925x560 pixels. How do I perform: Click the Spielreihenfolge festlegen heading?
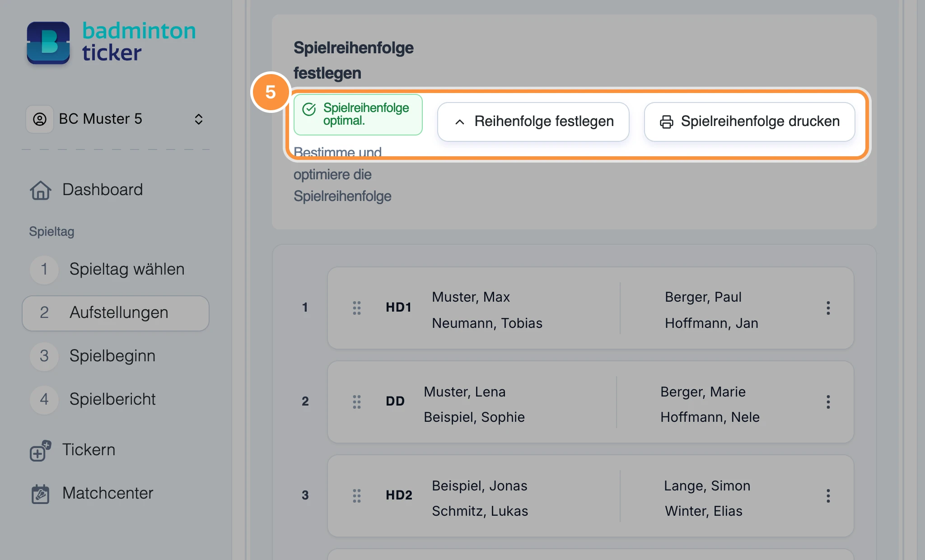pos(354,61)
